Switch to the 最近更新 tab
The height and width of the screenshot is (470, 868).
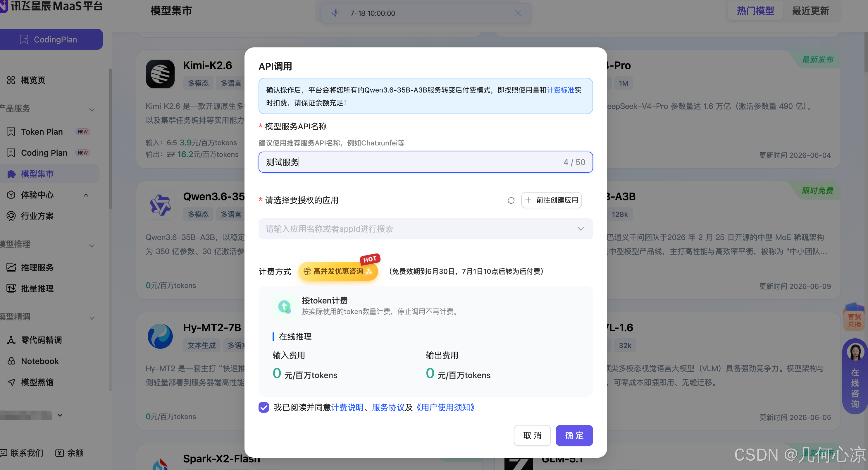pyautogui.click(x=810, y=11)
